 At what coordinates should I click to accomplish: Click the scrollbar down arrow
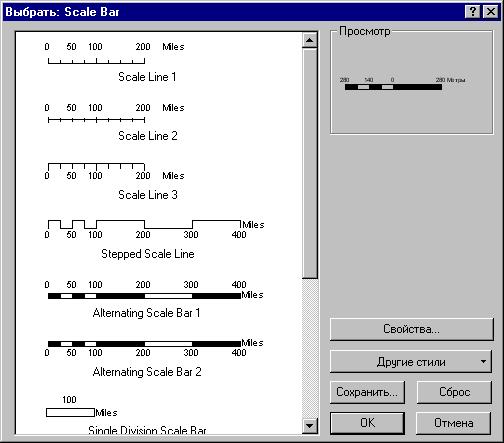[x=310, y=425]
